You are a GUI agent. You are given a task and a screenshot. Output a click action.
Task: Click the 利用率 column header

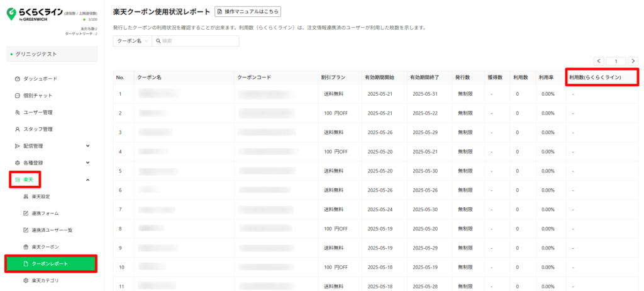[550, 77]
